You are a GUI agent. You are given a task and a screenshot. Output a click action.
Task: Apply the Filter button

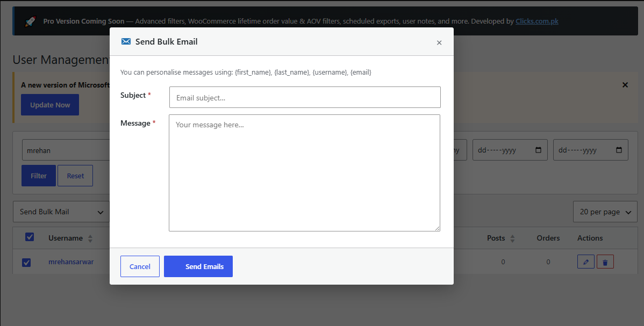(x=39, y=176)
